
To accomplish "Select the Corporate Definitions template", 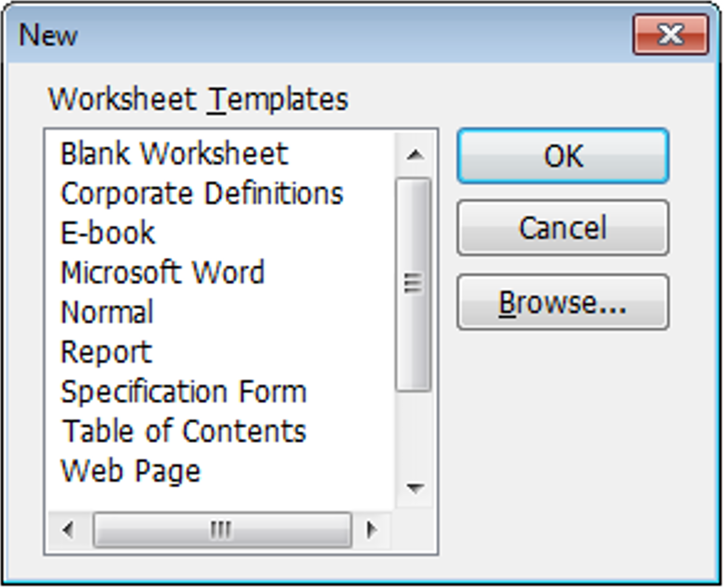I will tap(200, 193).
